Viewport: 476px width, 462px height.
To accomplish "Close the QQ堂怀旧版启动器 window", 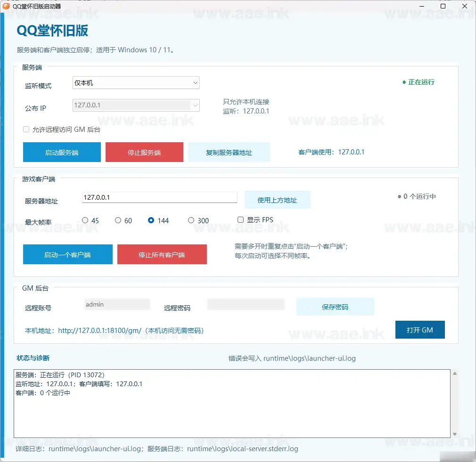I will pos(465,6).
